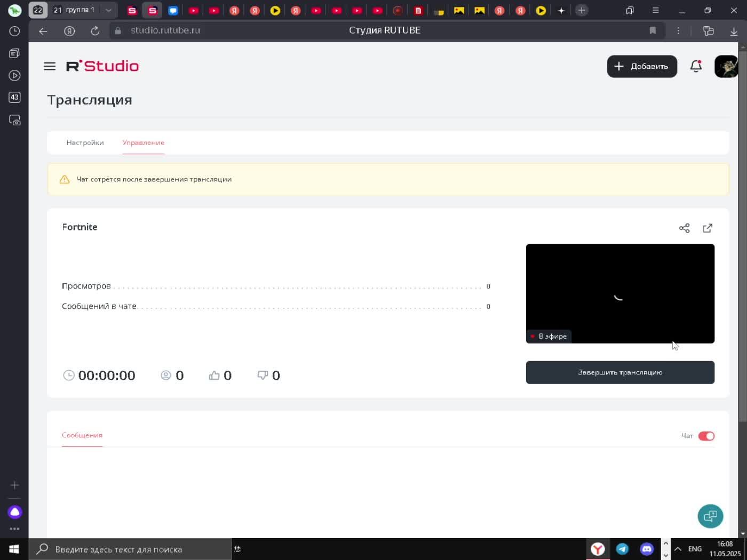The image size is (747, 560).
Task: Open the Windows Start menu
Action: [14, 549]
